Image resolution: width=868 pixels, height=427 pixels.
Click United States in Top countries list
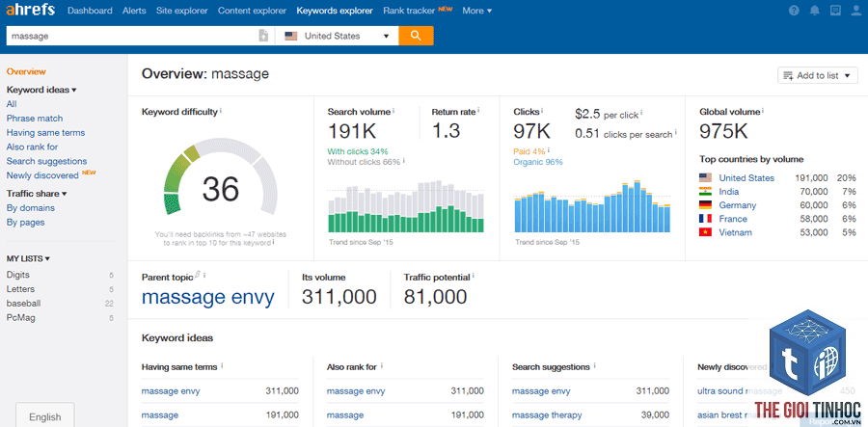tap(746, 178)
